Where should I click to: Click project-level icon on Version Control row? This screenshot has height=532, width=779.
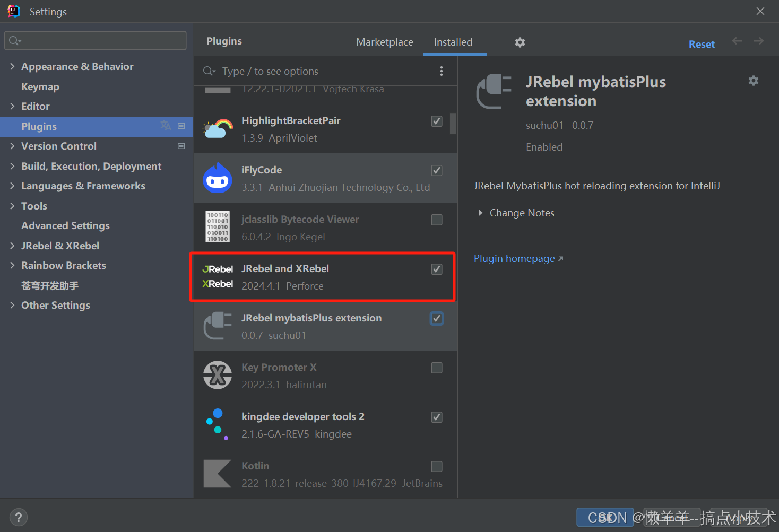(181, 146)
